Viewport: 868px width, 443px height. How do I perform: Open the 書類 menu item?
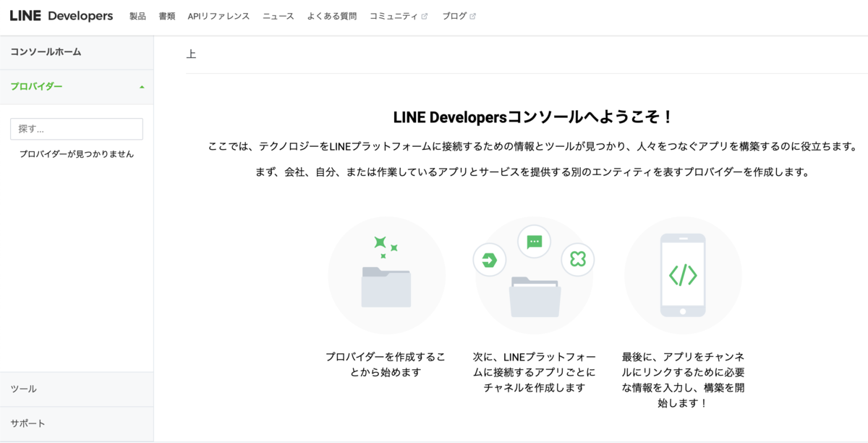click(167, 16)
